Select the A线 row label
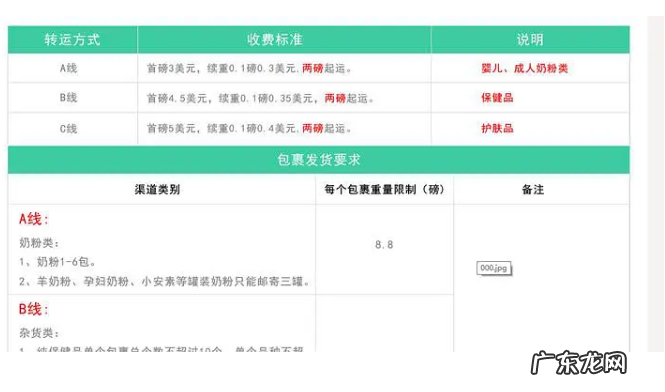 point(68,68)
